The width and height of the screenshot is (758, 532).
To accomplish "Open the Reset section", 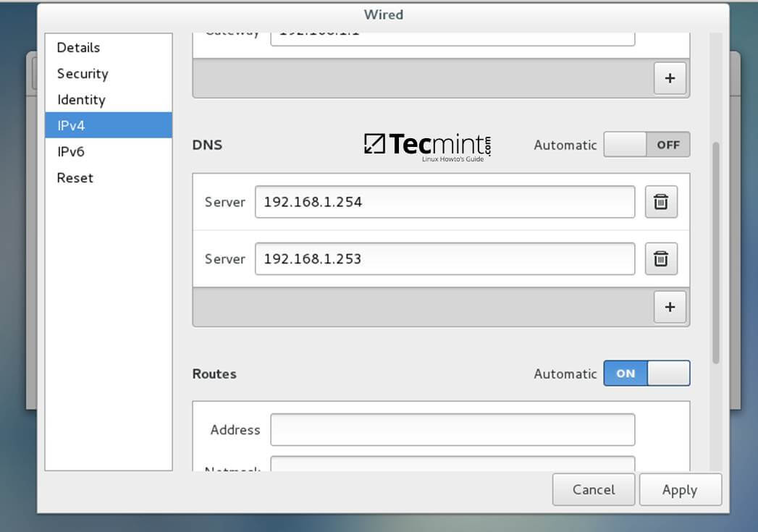I will point(75,178).
